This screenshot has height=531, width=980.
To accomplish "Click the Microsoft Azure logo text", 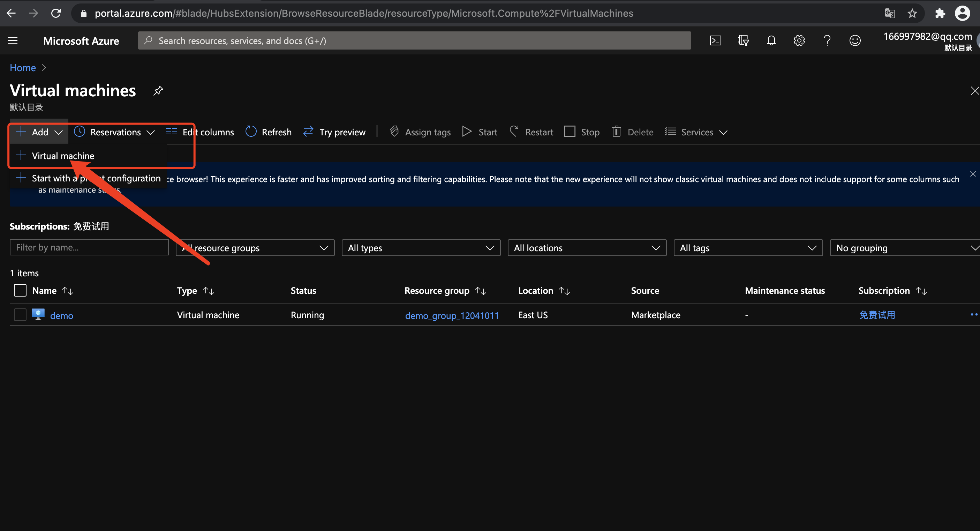I will 81,41.
